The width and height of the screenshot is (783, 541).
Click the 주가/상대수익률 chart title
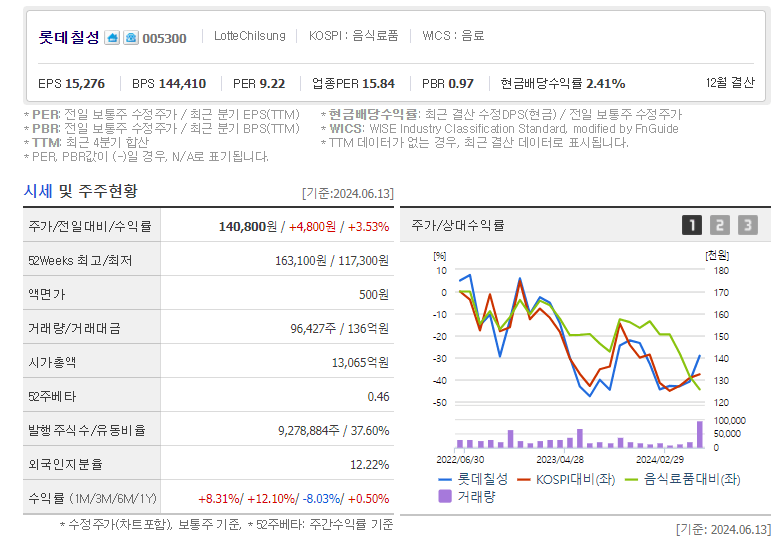pyautogui.click(x=458, y=225)
